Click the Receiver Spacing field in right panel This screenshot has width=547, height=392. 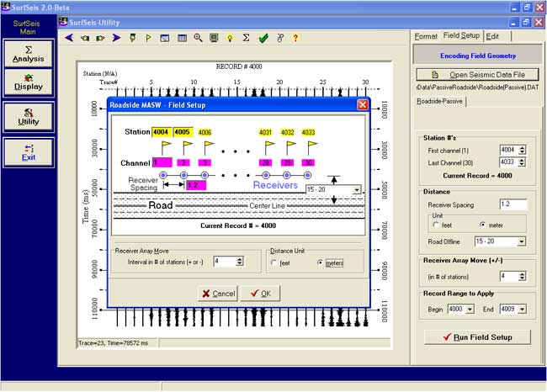click(513, 204)
